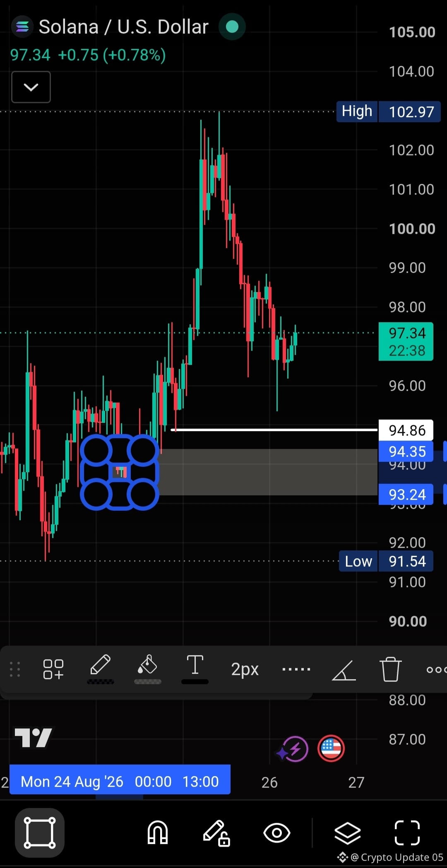This screenshot has height=868, width=447.
Task: Tap the Solana coin logo icon
Action: point(22,27)
